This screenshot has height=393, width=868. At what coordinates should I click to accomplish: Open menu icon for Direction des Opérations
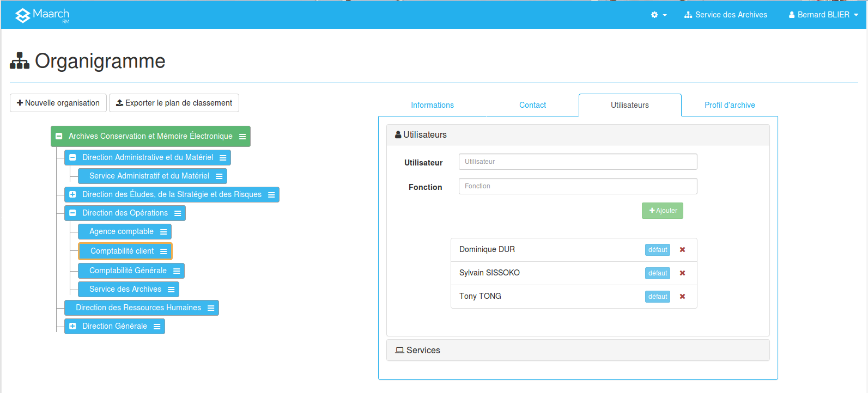tap(178, 213)
